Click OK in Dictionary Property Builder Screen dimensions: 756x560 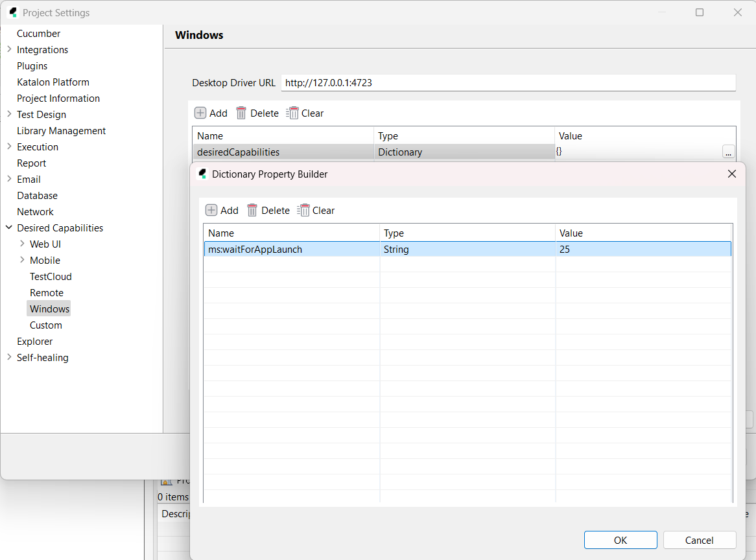click(620, 540)
